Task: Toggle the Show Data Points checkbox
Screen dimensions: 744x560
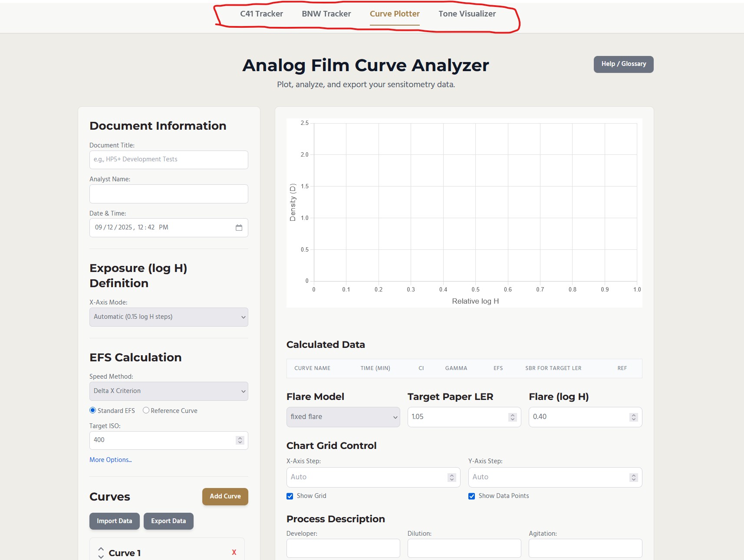Action: 471,496
